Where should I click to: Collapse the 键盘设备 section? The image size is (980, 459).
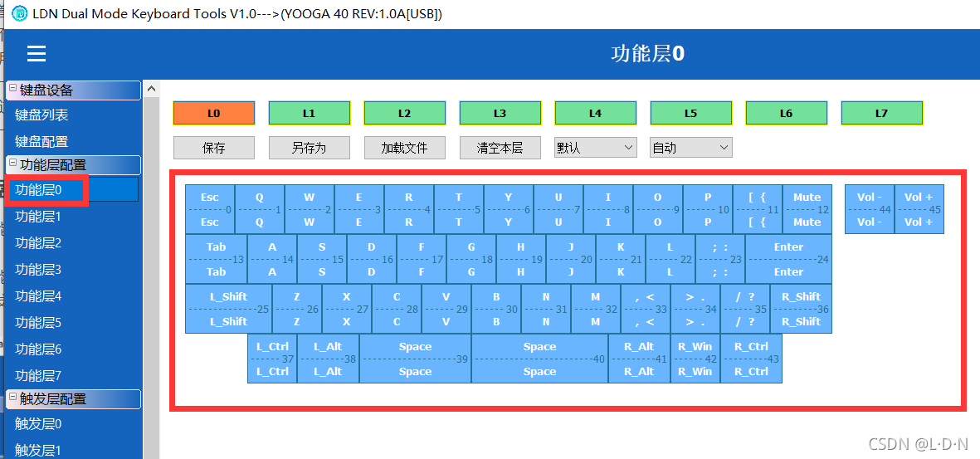coord(12,90)
